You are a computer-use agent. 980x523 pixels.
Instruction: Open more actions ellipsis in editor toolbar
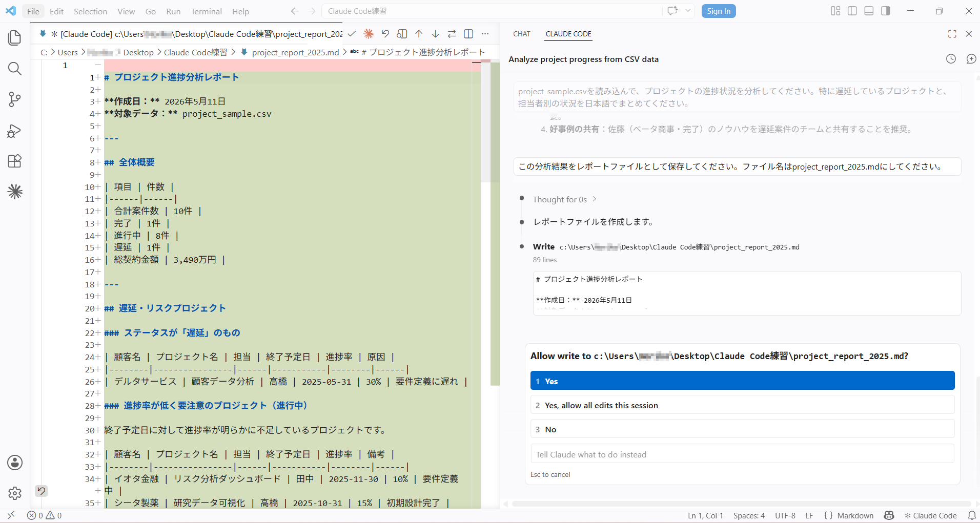(485, 34)
